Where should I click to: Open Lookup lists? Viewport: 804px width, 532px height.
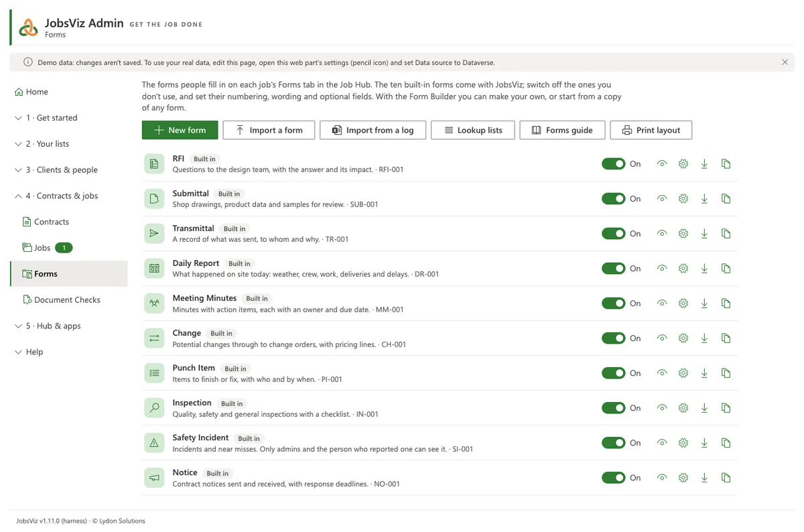tap(472, 130)
